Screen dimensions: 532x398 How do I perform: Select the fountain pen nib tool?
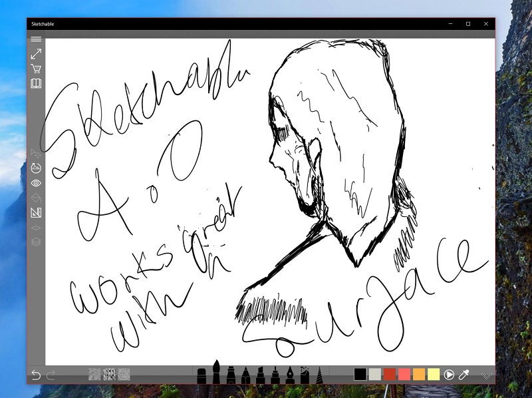[290, 375]
